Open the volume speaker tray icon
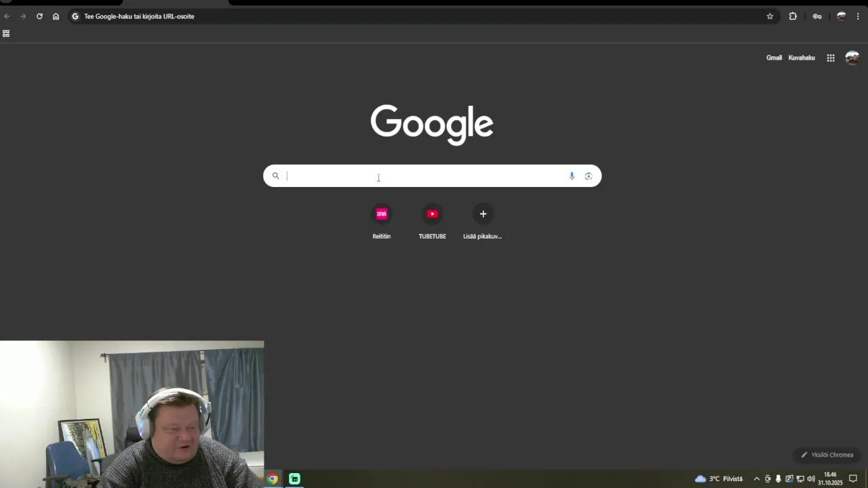868x488 pixels. (811, 479)
